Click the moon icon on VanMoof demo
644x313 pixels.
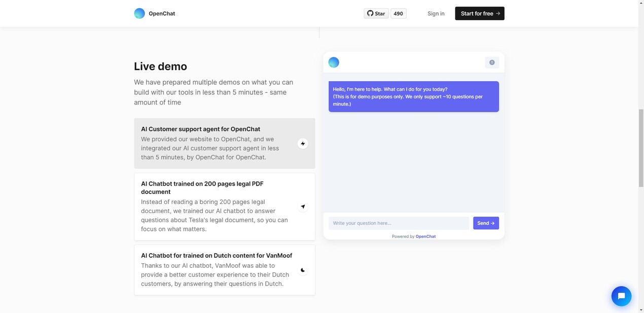[x=303, y=270]
